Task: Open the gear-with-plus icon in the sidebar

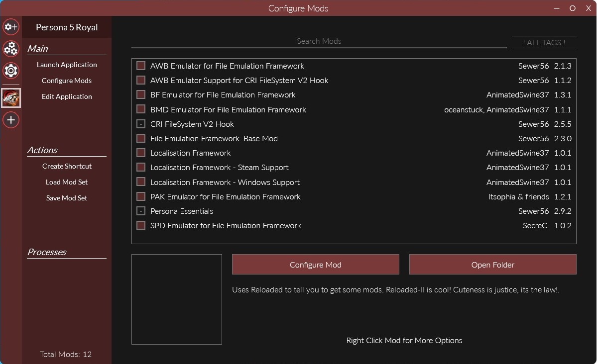Action: 10,27
